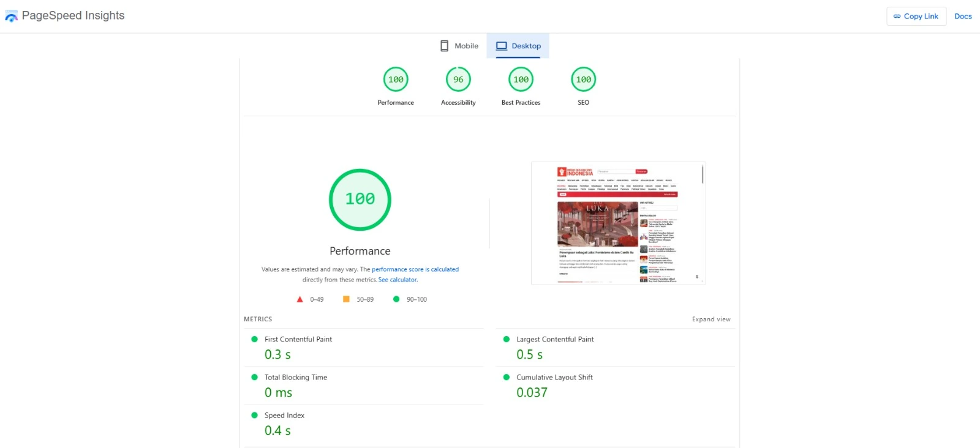Click the green circle 90–100 legend icon
This screenshot has width=980, height=448.
(396, 299)
